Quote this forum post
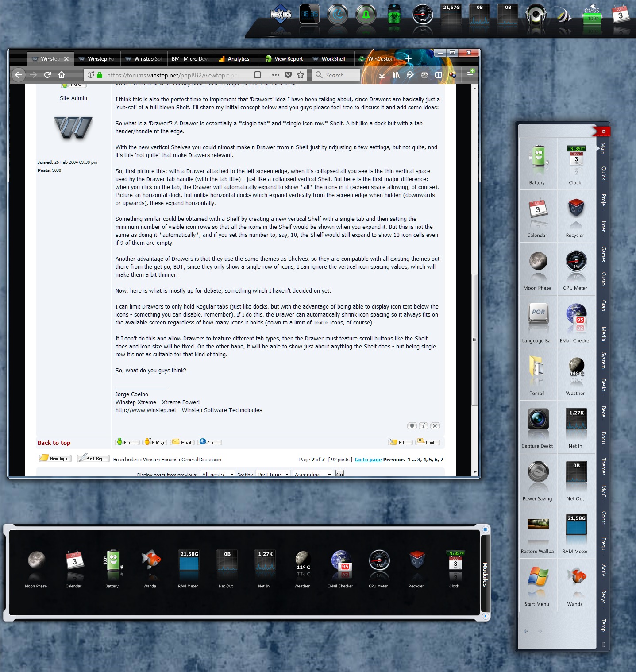636x672 pixels. coord(427,442)
